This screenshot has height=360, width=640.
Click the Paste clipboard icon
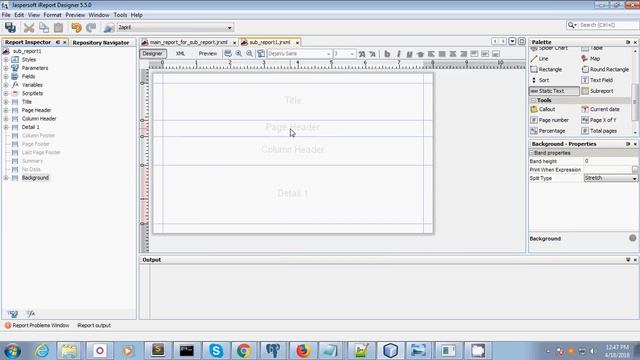58,27
